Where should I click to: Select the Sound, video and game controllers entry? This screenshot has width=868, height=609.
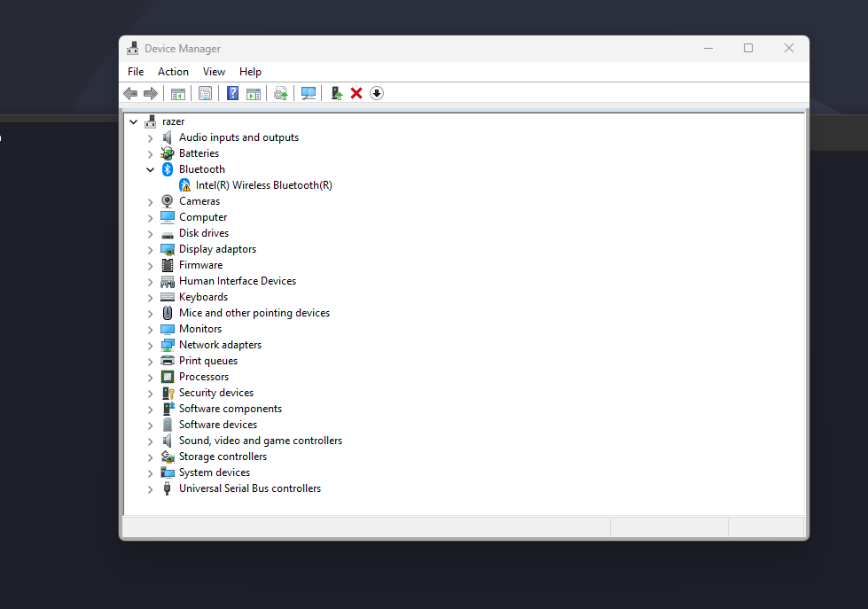[x=260, y=440]
